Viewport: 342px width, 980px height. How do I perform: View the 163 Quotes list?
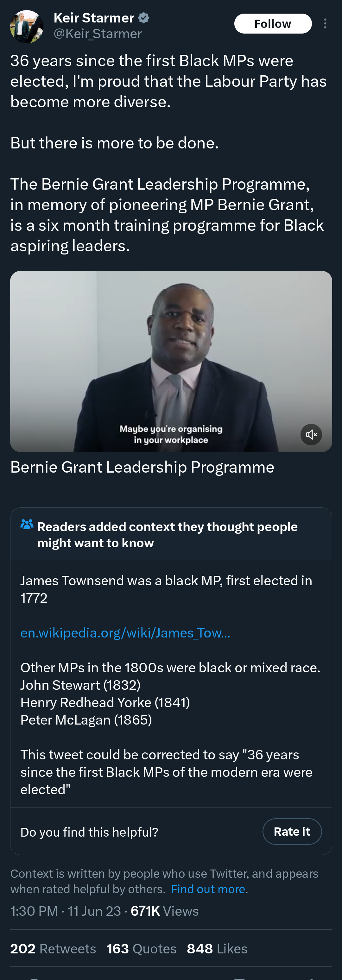[x=141, y=948]
